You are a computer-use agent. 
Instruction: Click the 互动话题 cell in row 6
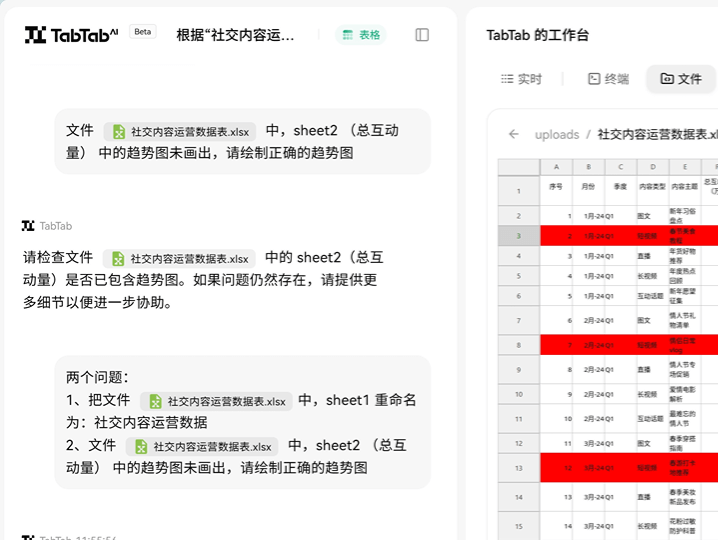click(x=653, y=296)
